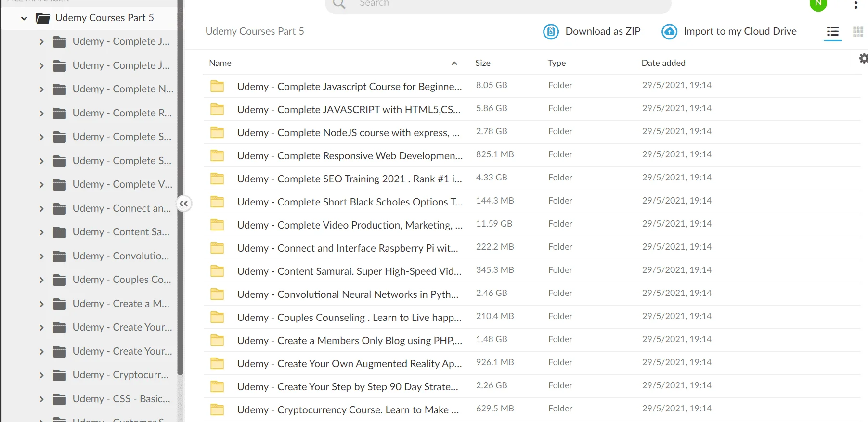This screenshot has height=422, width=868.
Task: Click the Import to my Cloud Drive icon
Action: 669,32
